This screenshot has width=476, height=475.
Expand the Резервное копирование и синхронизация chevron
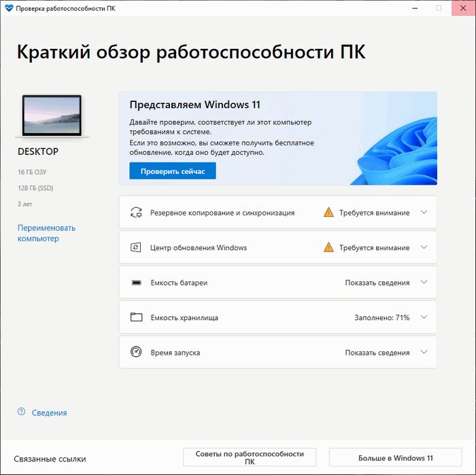(x=424, y=212)
